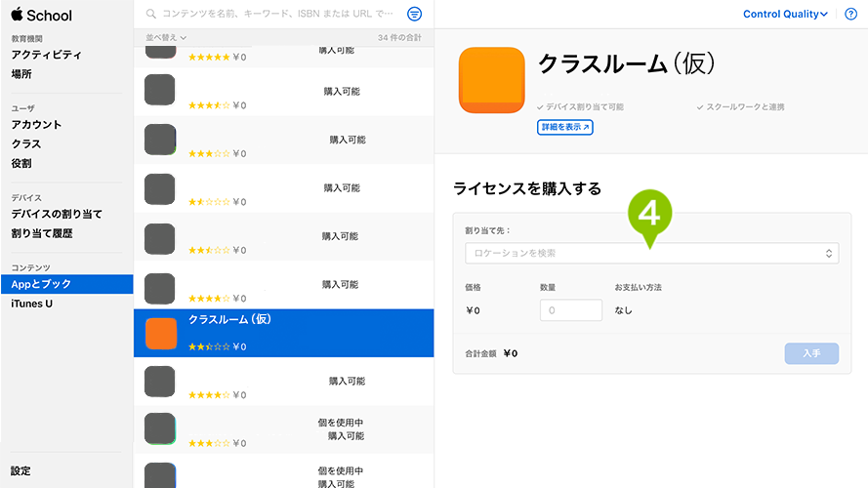Open the help question mark icon
The image size is (868, 488).
pos(850,14)
